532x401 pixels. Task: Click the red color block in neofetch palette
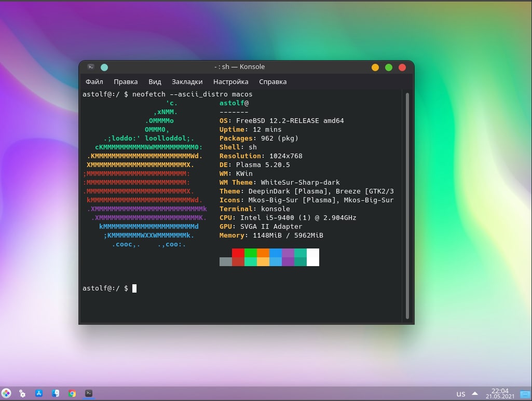tap(238, 253)
